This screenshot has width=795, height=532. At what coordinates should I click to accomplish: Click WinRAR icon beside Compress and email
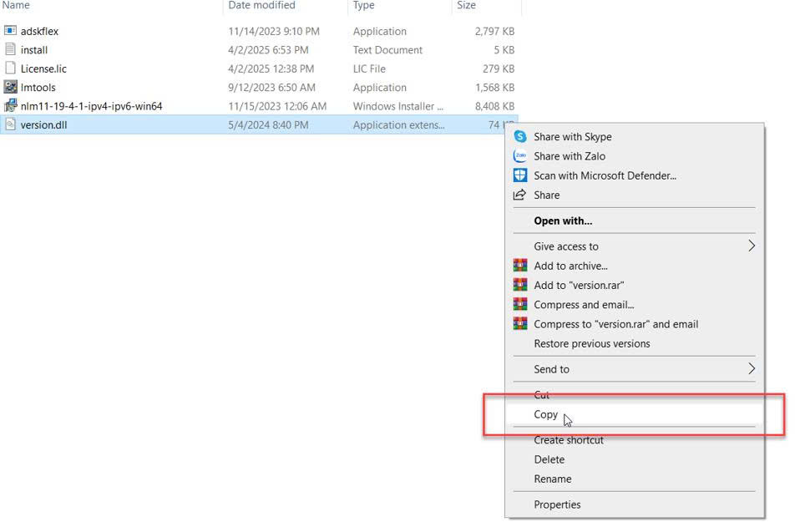pyautogui.click(x=520, y=304)
